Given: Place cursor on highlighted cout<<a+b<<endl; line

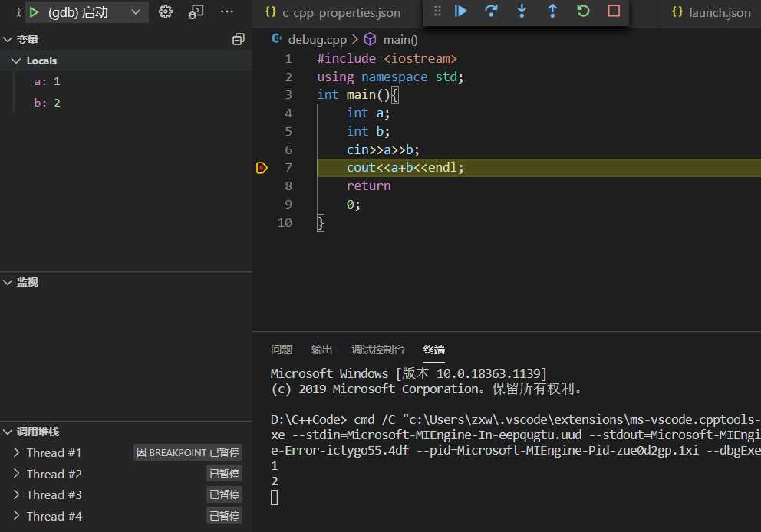Looking at the screenshot, I should (405, 168).
